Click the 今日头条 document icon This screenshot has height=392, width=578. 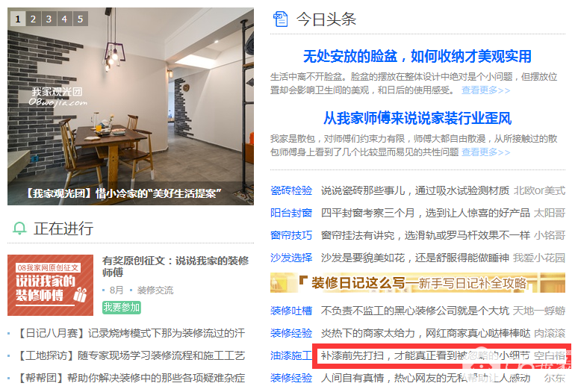(x=280, y=19)
